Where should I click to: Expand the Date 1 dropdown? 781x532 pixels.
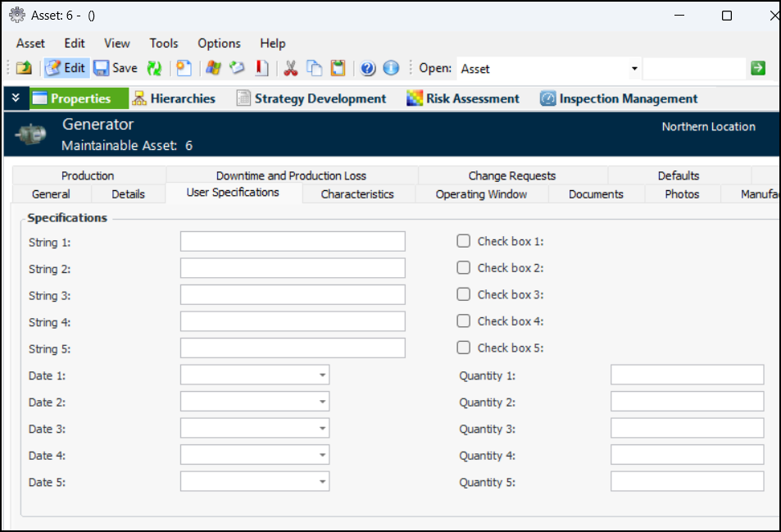click(323, 375)
